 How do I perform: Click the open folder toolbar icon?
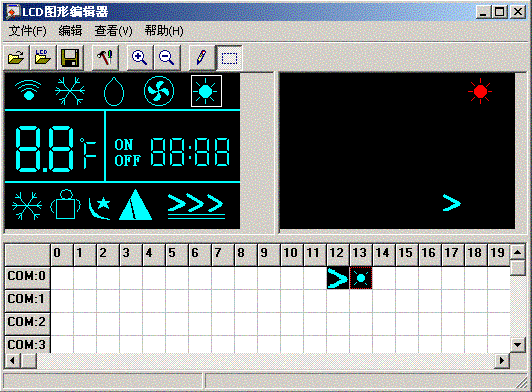[x=16, y=57]
